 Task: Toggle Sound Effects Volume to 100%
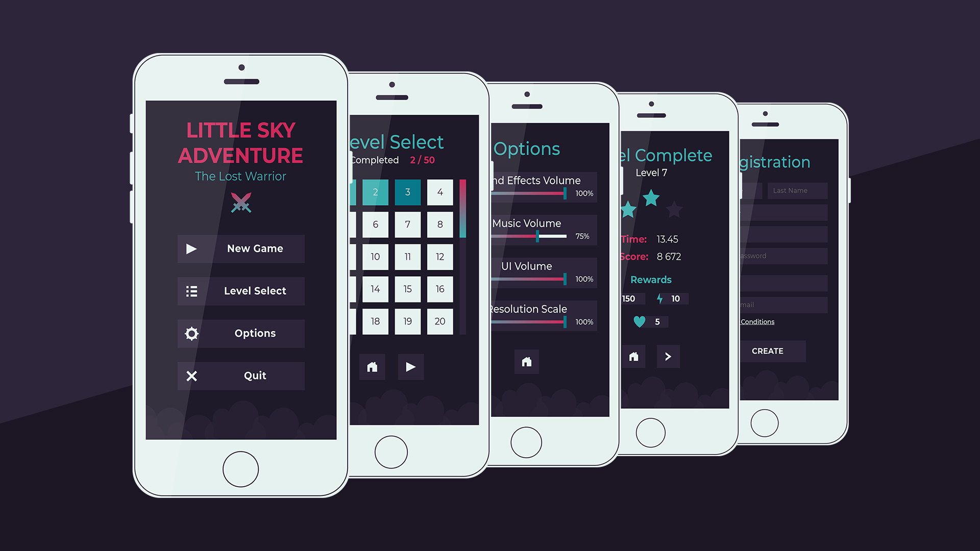pyautogui.click(x=573, y=195)
